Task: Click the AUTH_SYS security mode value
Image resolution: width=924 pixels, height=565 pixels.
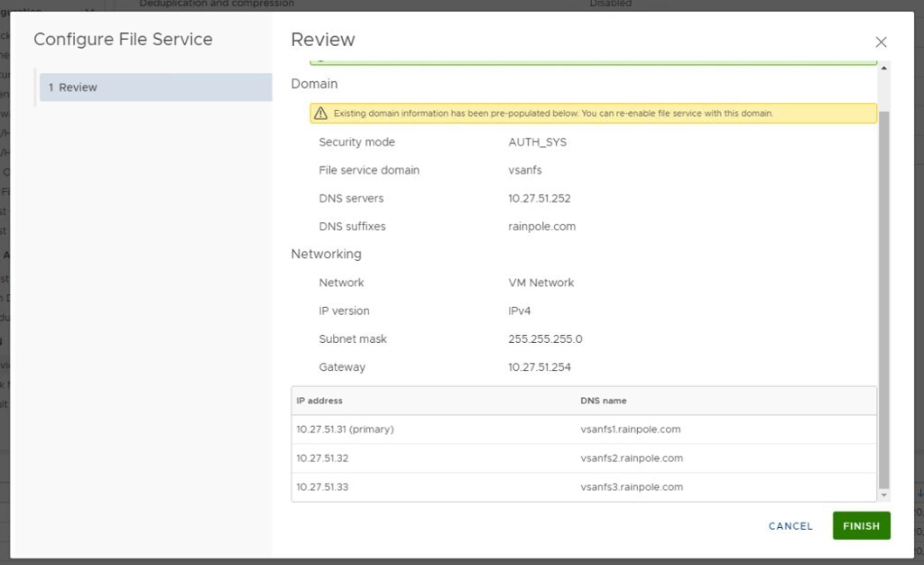Action: [538, 143]
